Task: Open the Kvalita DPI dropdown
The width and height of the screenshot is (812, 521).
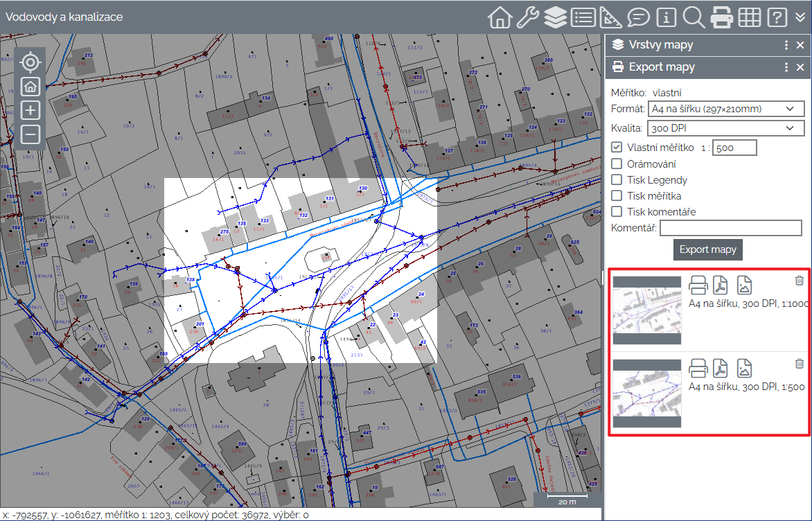Action: pos(725,128)
